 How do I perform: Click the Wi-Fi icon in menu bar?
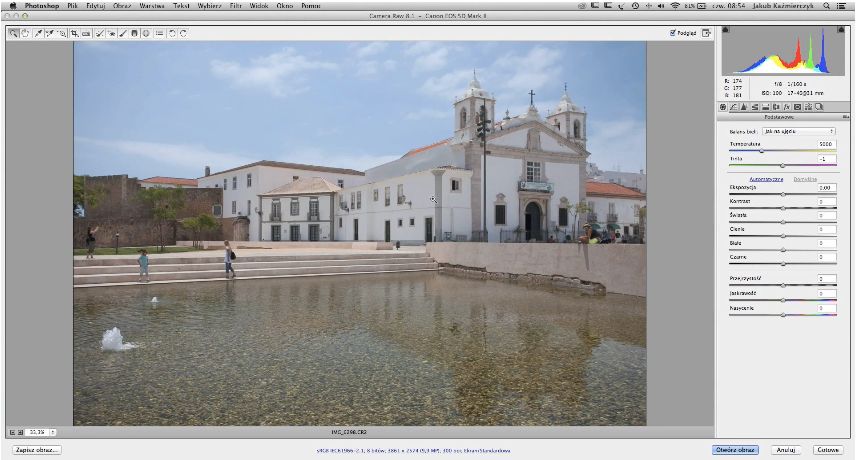675,5
